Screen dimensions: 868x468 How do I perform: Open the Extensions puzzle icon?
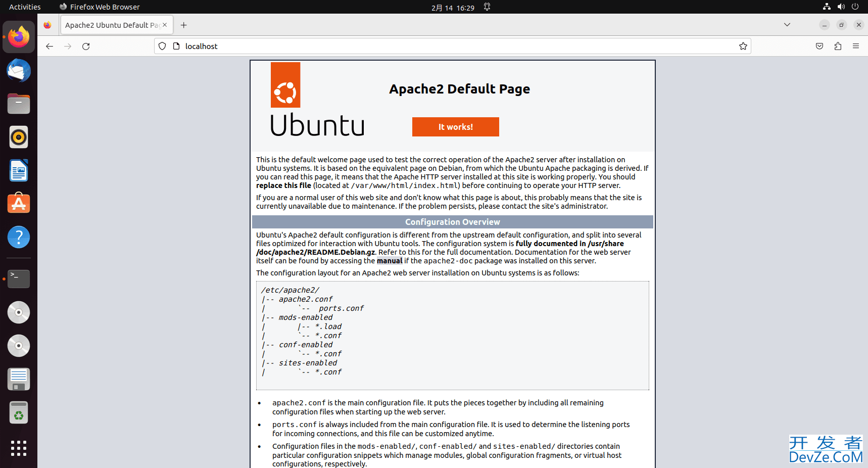point(838,46)
